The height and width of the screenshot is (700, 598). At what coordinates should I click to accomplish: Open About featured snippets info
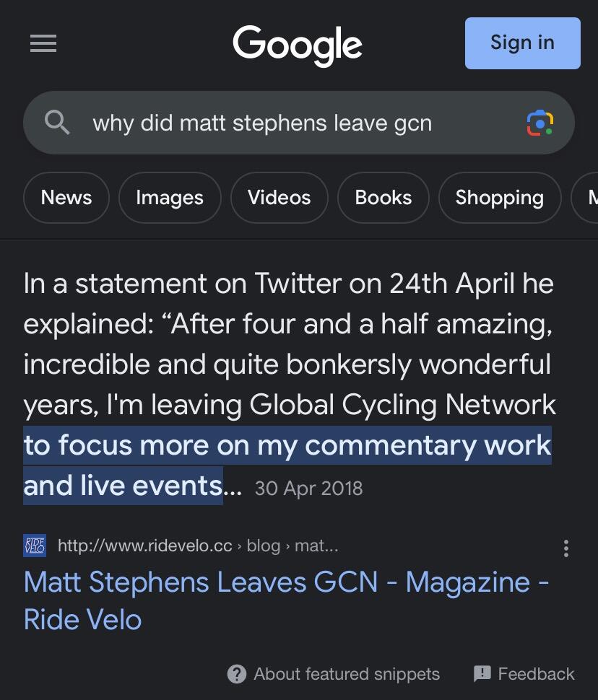(346, 674)
